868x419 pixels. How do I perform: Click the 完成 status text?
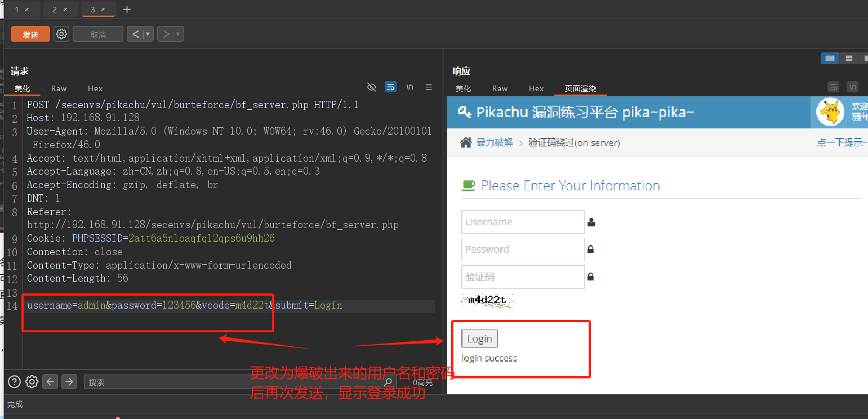(x=15, y=404)
